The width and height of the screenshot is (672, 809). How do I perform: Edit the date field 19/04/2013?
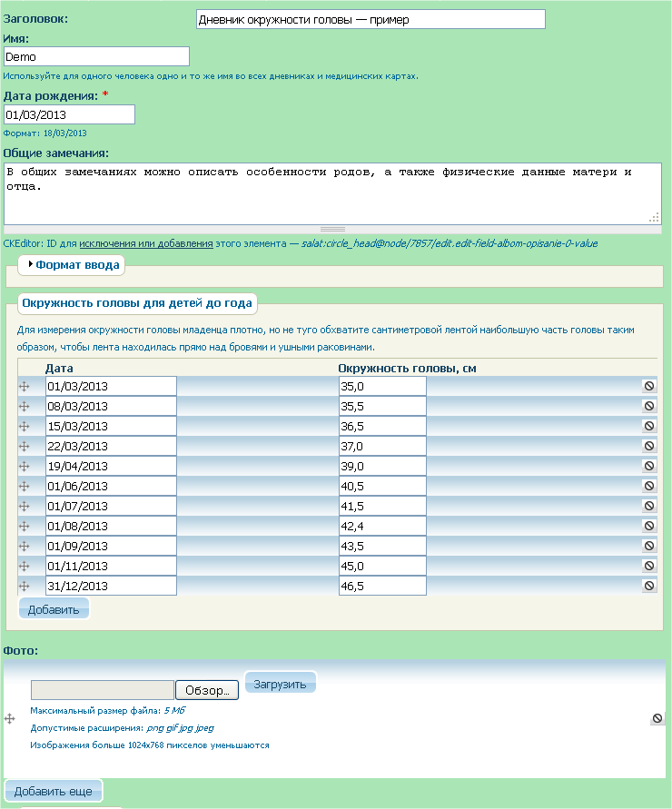(111, 467)
